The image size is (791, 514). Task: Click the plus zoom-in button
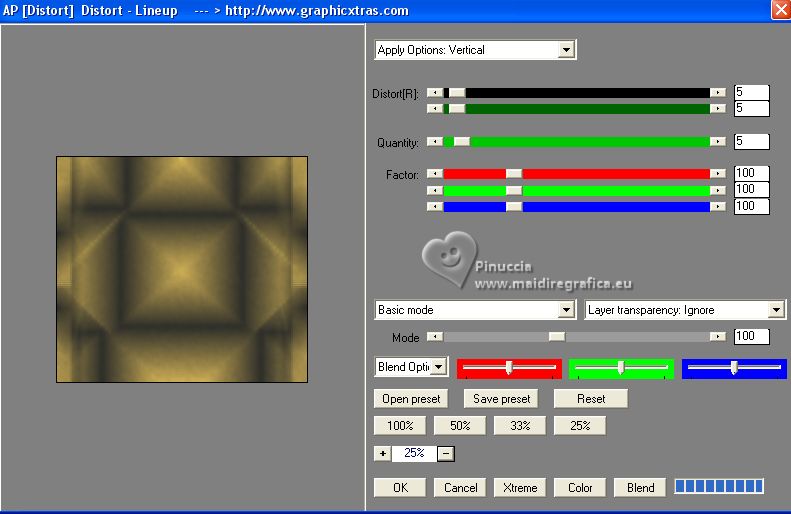click(x=383, y=453)
